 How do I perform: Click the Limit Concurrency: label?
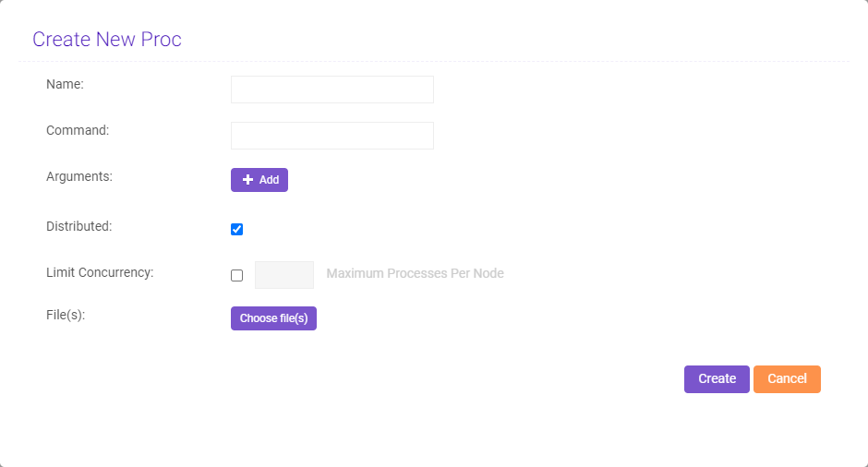click(100, 272)
